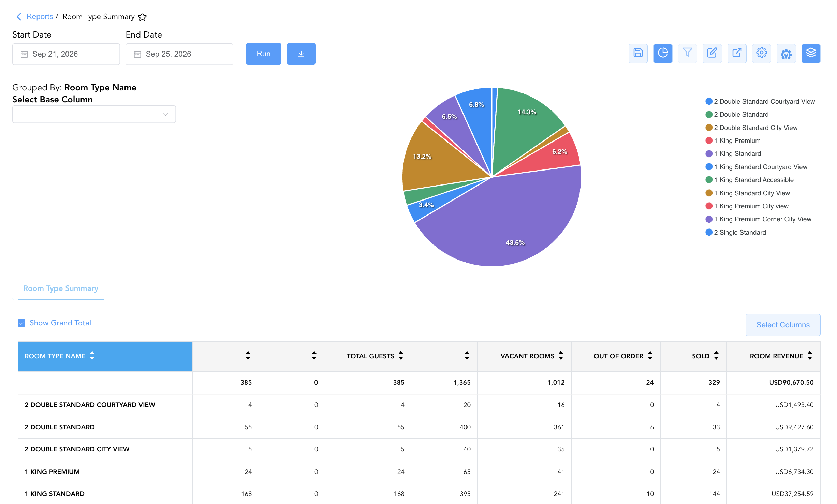Run the report

(x=264, y=54)
